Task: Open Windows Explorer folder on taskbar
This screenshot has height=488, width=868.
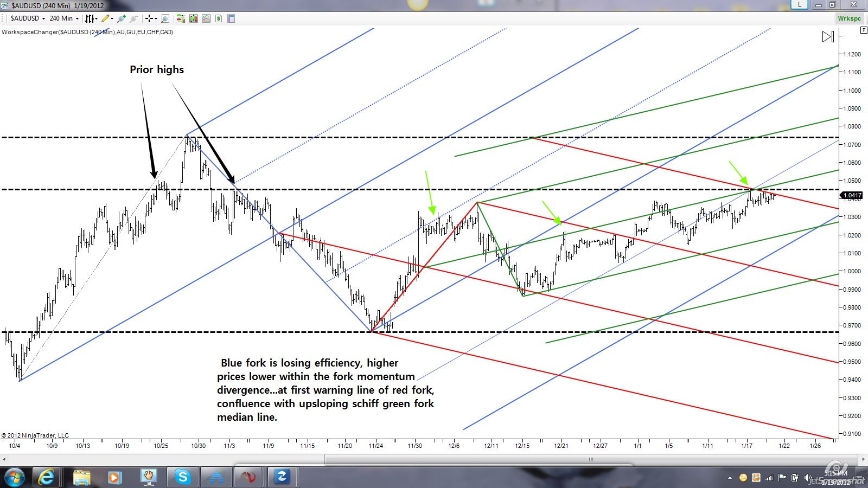Action: point(81,477)
